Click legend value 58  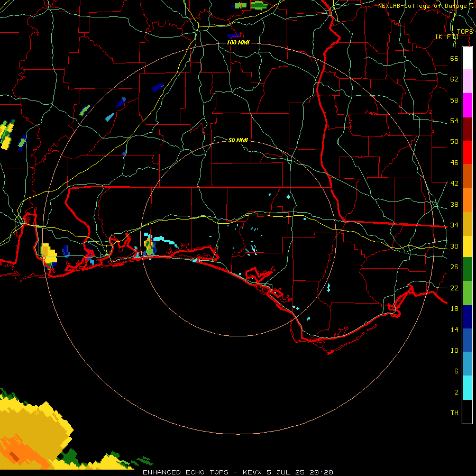pyautogui.click(x=454, y=100)
